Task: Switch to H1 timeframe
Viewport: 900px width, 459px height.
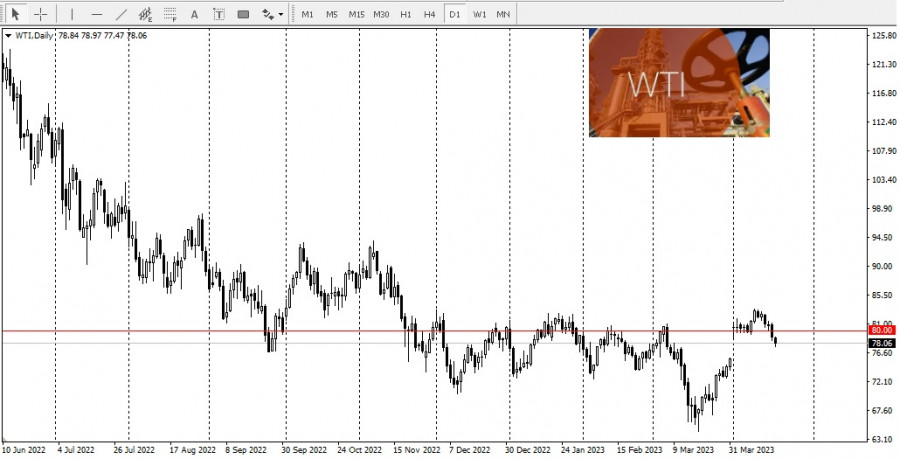Action: pos(406,14)
